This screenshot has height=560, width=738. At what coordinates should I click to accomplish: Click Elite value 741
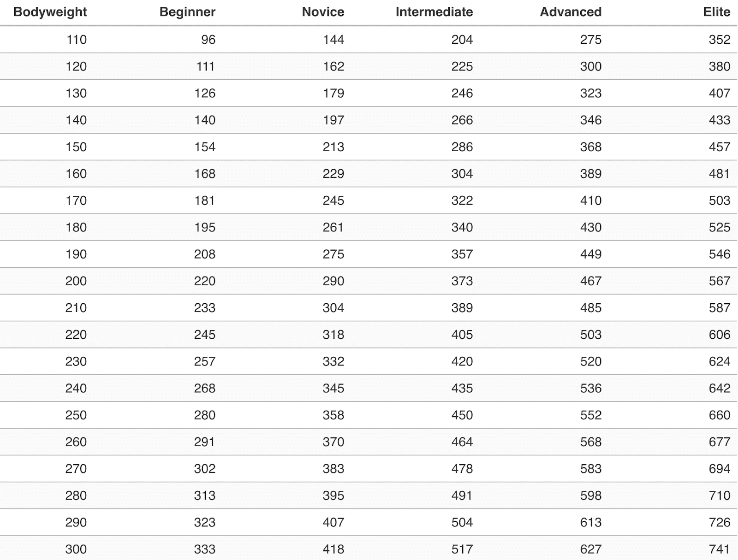pyautogui.click(x=720, y=549)
